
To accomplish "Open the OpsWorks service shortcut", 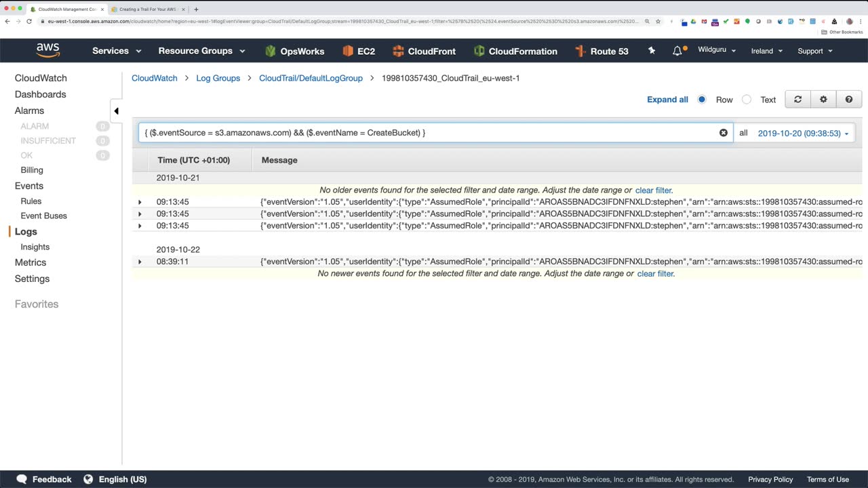I will click(x=294, y=51).
